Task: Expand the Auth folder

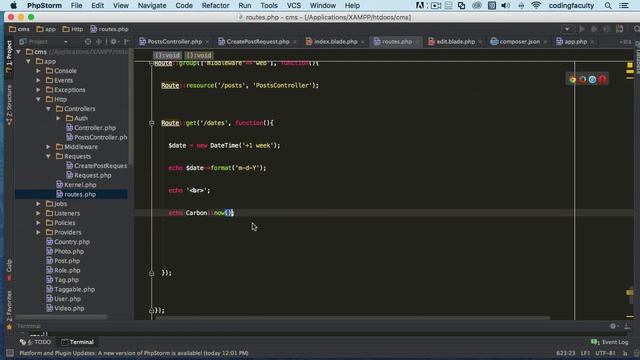Action: pos(58,118)
